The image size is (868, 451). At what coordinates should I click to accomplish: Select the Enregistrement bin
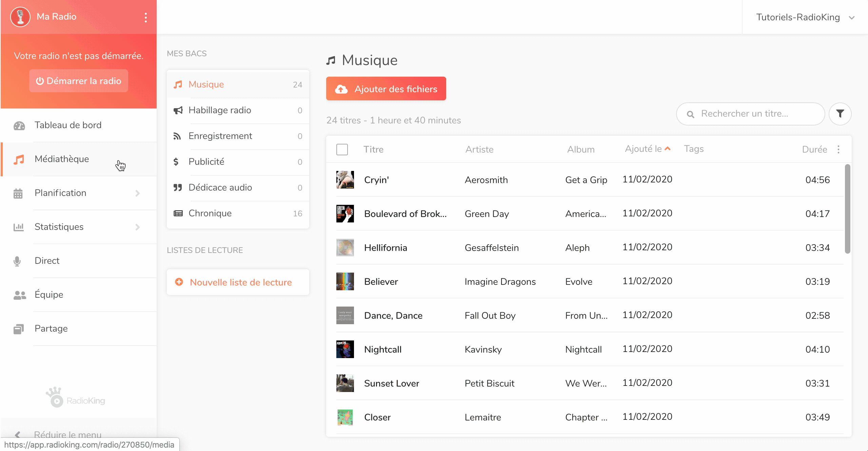click(x=238, y=136)
